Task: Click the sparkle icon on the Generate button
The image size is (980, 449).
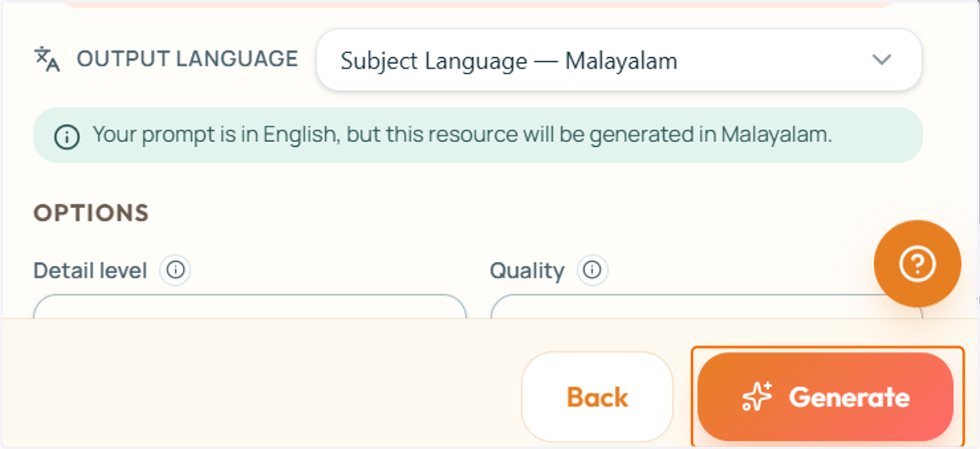Action: point(756,397)
